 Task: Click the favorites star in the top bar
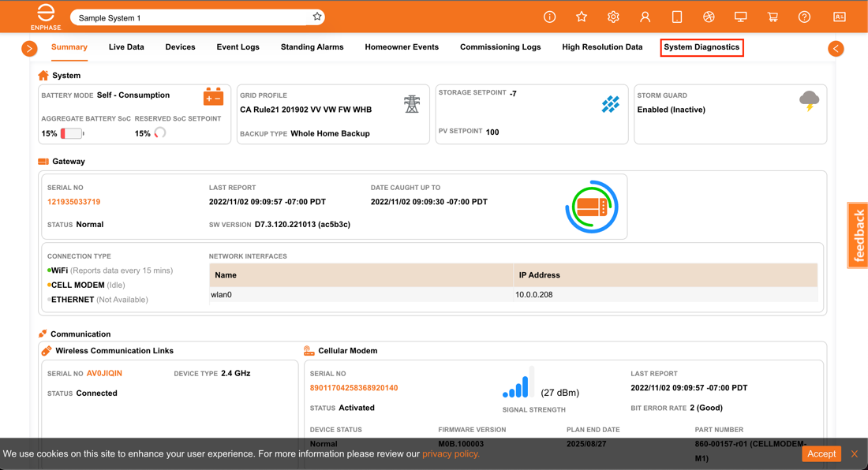(x=582, y=16)
